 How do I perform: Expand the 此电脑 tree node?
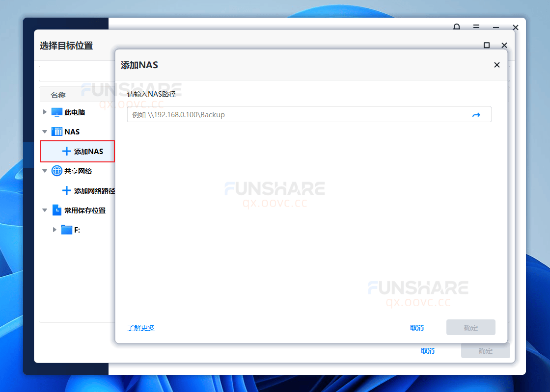[45, 112]
